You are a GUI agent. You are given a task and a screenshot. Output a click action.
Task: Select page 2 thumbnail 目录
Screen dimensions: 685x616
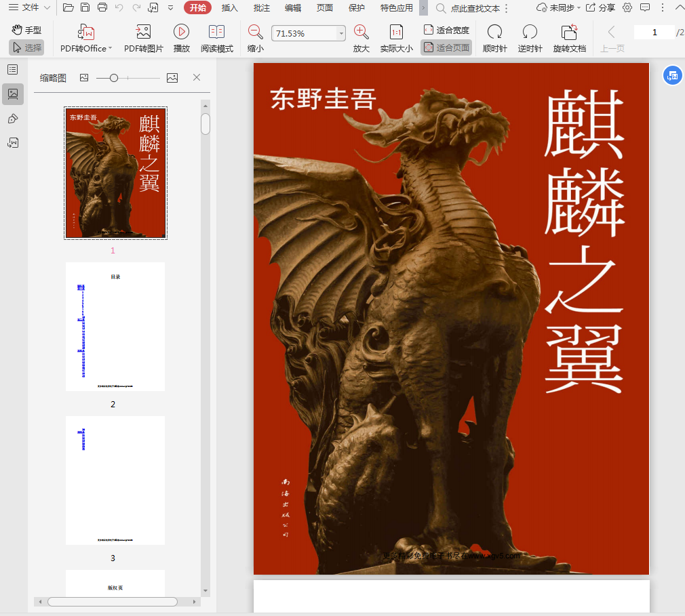pos(115,327)
